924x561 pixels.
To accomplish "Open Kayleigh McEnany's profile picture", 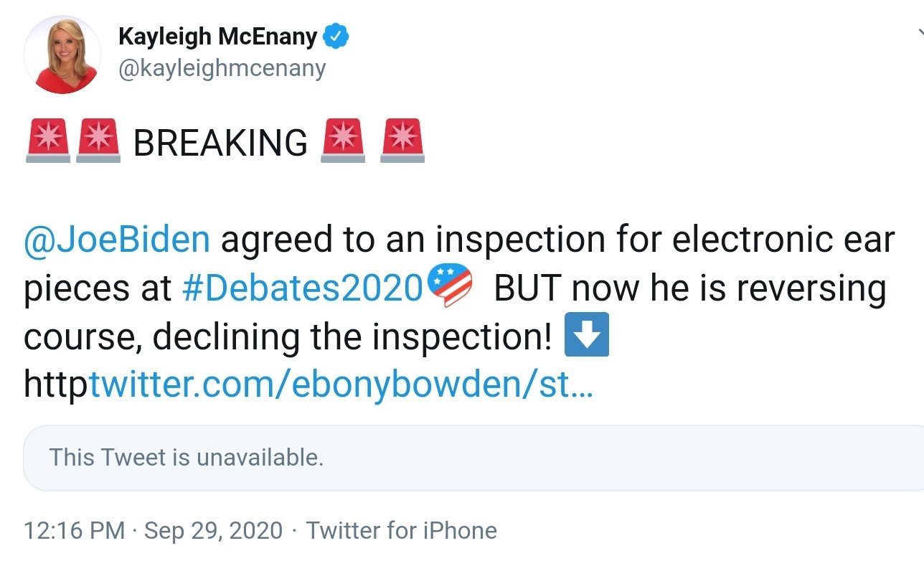I will click(62, 56).
